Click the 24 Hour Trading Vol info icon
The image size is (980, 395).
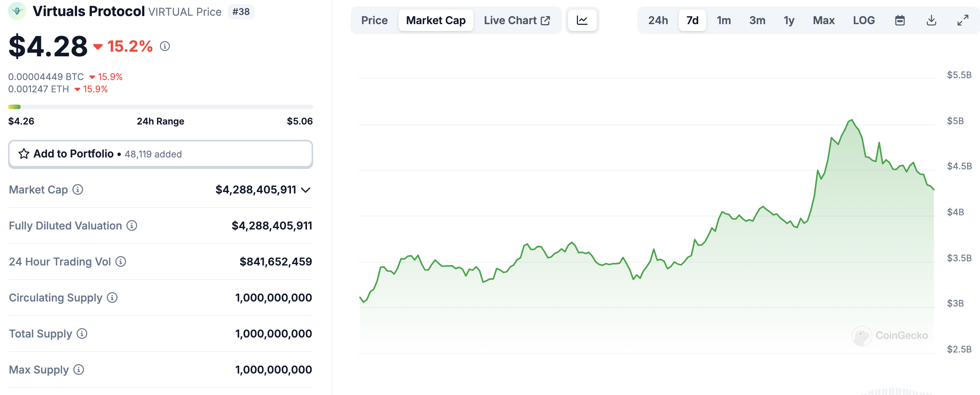[x=121, y=262]
